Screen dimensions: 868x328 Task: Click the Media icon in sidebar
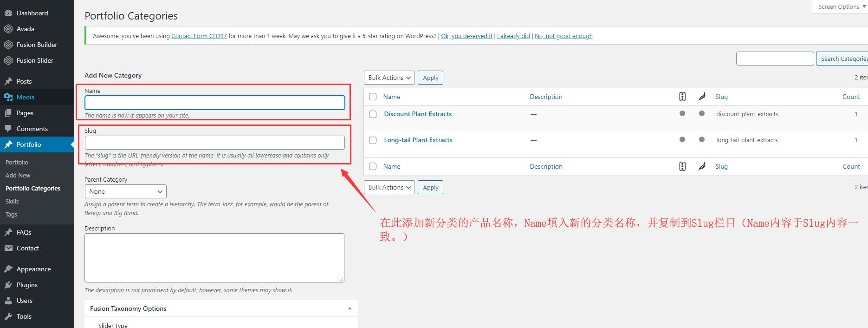8,97
